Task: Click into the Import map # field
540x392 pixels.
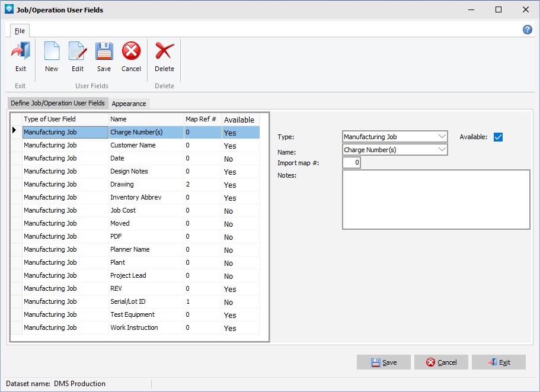Action: 351,163
